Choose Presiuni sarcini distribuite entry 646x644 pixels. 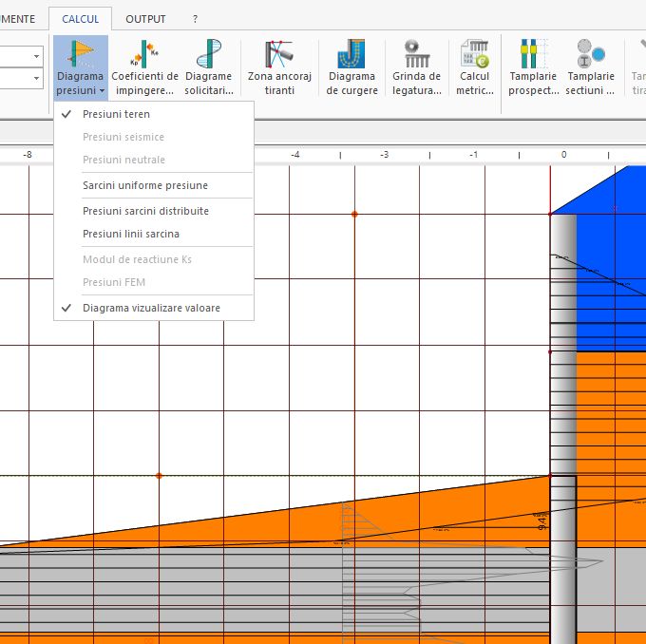click(x=145, y=211)
